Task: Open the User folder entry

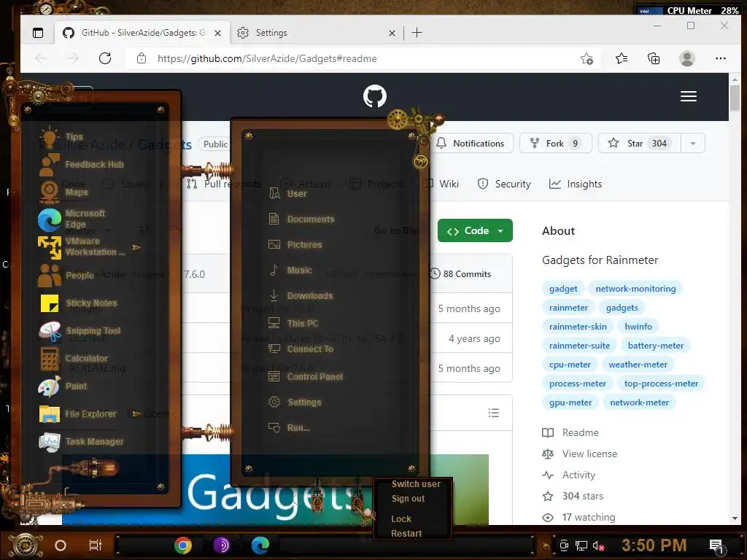Action: click(287, 194)
